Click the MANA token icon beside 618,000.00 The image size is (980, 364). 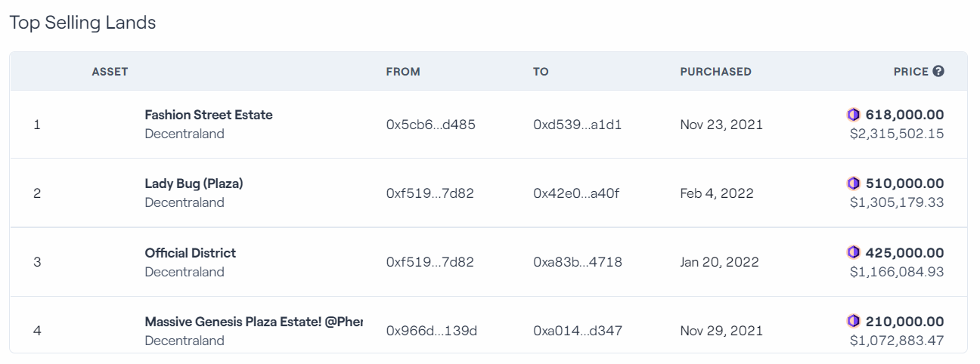point(854,115)
